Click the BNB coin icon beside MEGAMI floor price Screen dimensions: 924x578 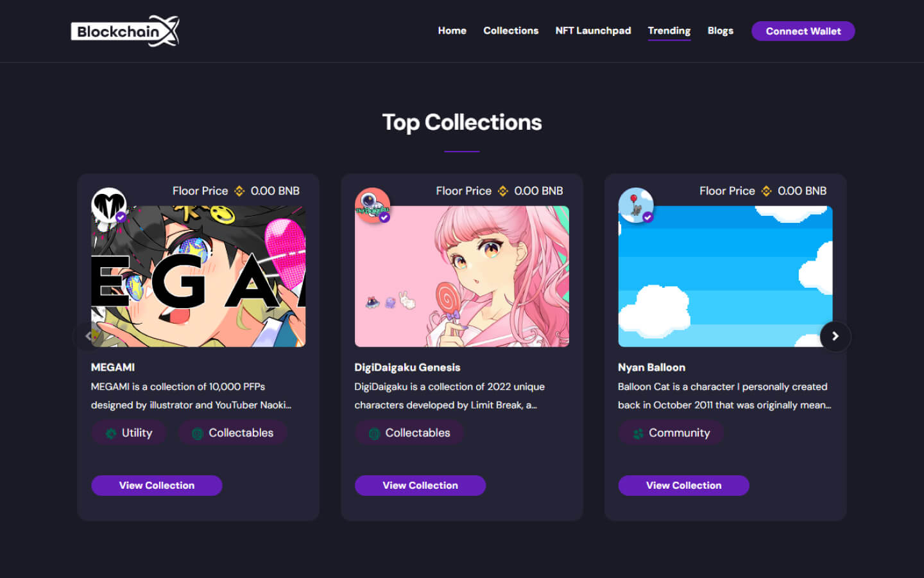click(x=239, y=191)
